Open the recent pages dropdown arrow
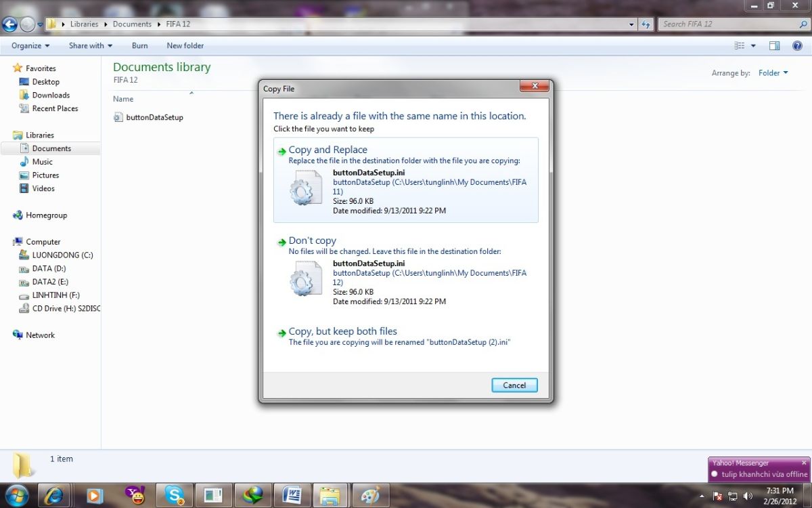This screenshot has height=508, width=812. click(40, 24)
